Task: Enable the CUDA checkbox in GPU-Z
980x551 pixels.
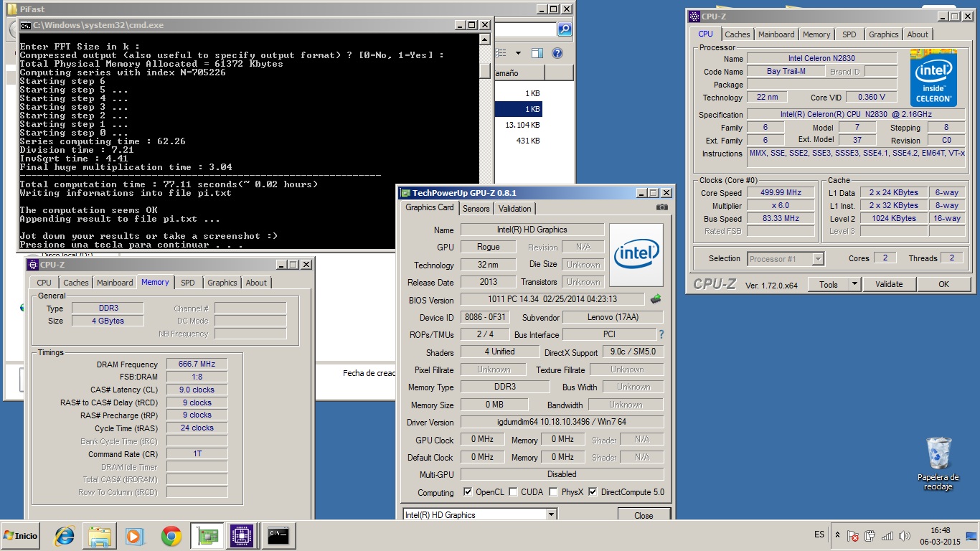Action: (513, 492)
